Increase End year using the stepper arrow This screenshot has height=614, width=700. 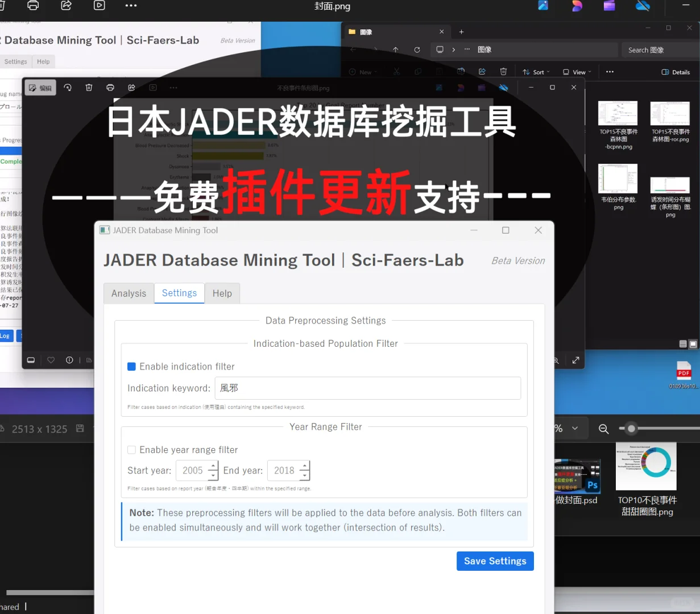click(304, 466)
